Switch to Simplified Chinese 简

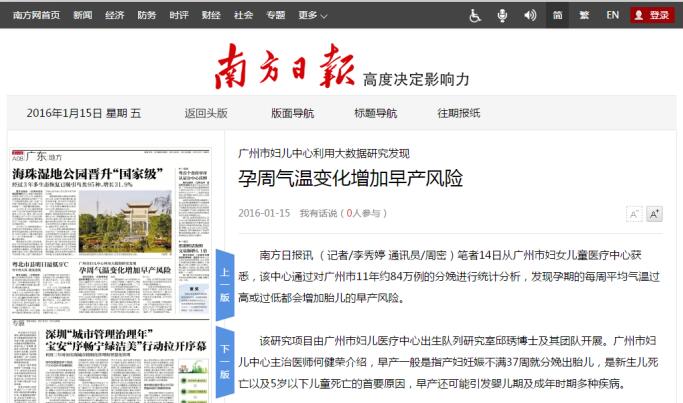point(557,15)
